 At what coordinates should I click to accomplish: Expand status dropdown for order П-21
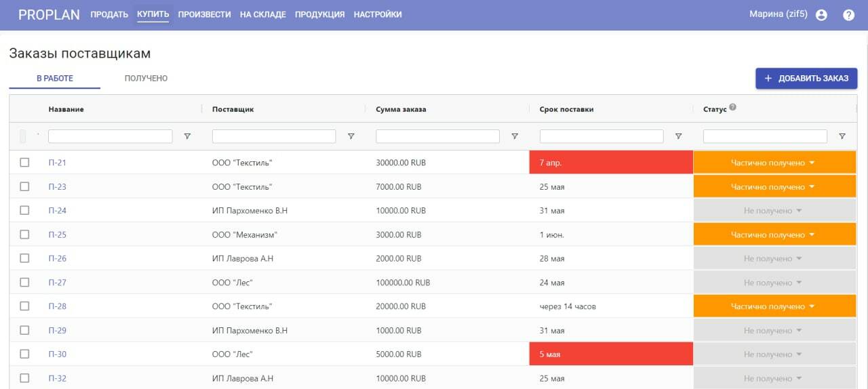tap(774, 163)
